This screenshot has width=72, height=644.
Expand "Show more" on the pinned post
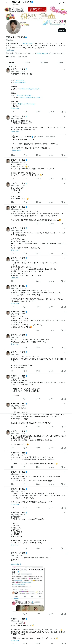[x=15, y=108]
